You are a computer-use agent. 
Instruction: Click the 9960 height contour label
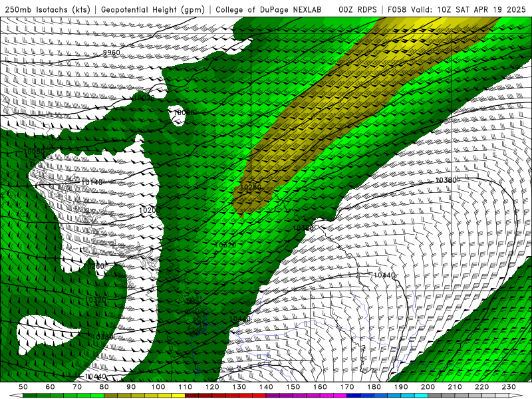pos(112,53)
